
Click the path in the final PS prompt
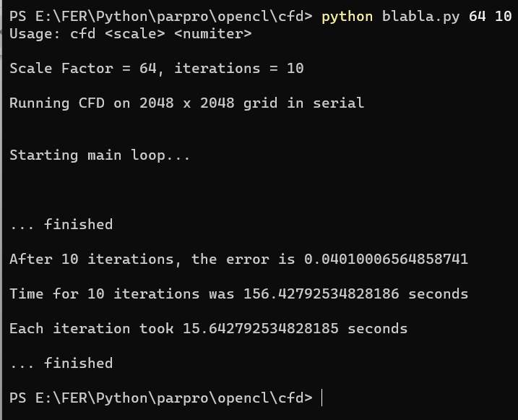[174, 398]
